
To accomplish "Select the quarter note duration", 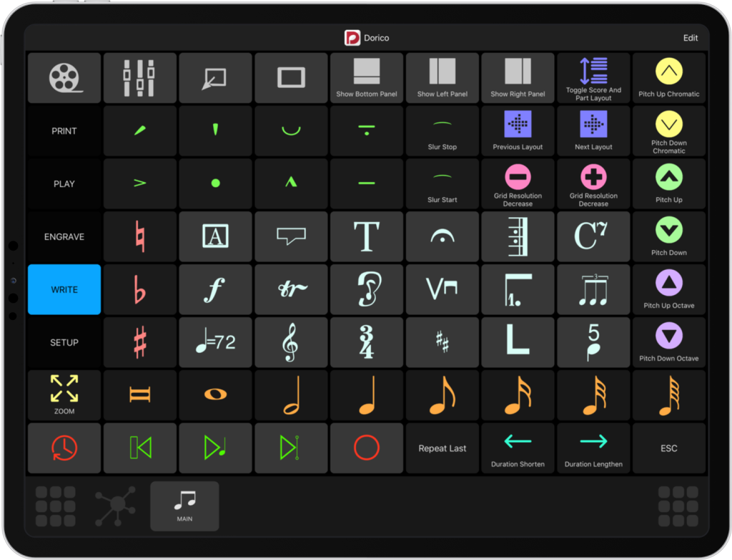I will (367, 395).
